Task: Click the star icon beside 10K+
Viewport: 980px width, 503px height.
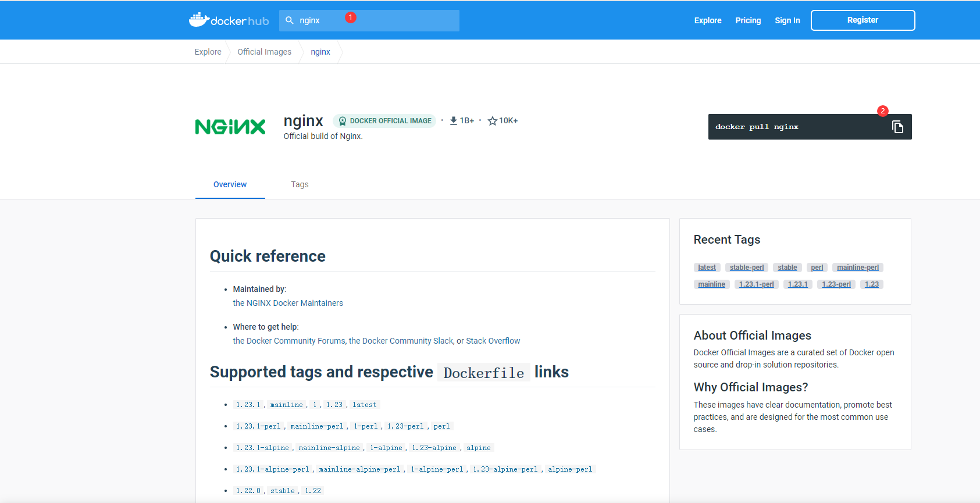Action: 492,121
